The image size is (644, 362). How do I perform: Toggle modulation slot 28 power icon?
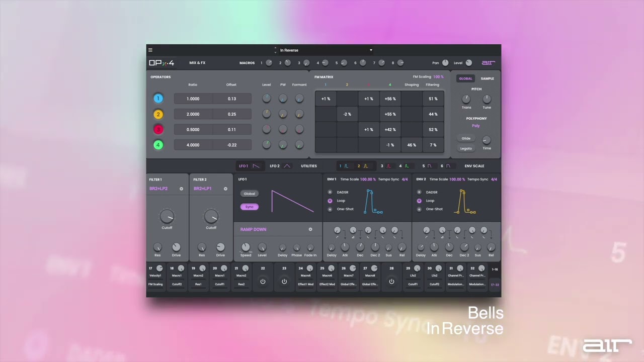click(x=391, y=282)
